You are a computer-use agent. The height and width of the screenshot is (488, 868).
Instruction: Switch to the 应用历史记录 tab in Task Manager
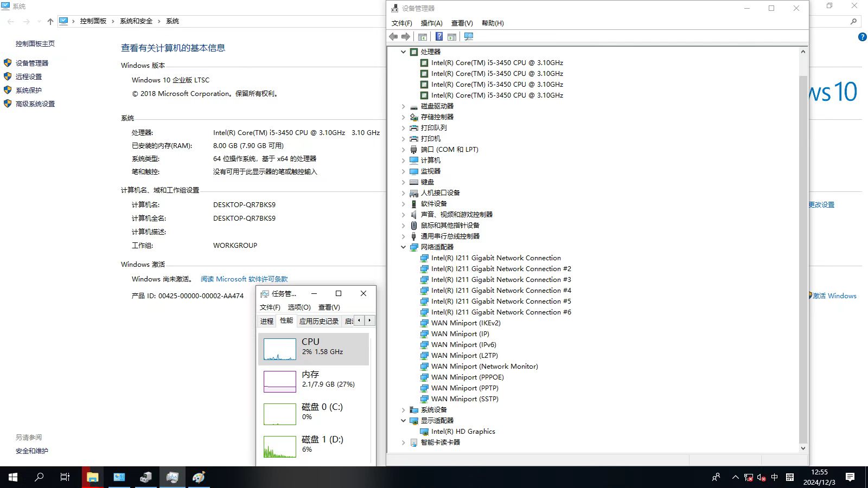tap(319, 321)
